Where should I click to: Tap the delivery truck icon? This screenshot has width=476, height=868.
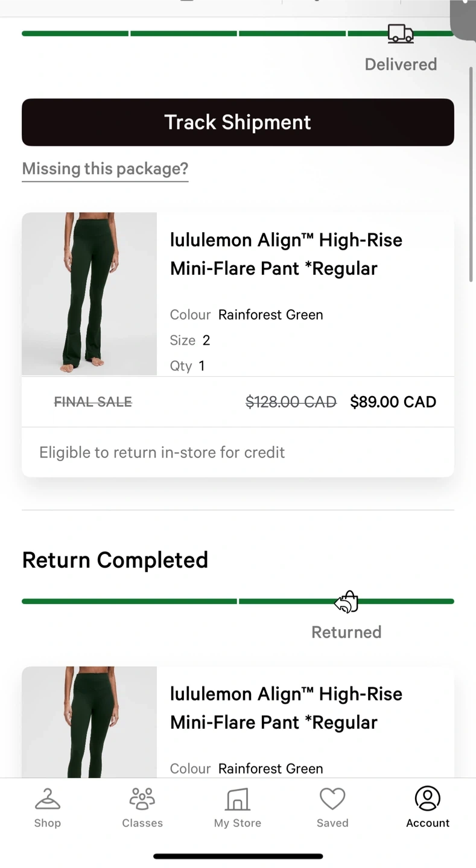point(401,34)
